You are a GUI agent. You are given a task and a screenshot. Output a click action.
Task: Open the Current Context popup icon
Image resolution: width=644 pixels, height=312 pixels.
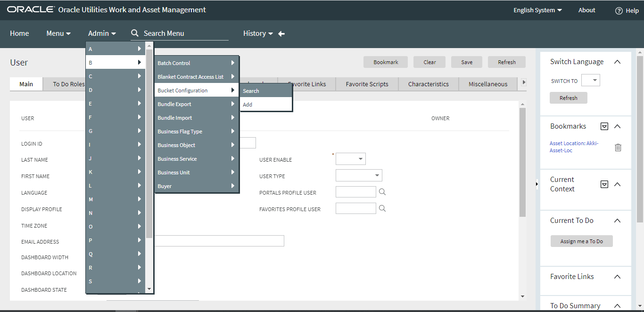[x=604, y=184]
